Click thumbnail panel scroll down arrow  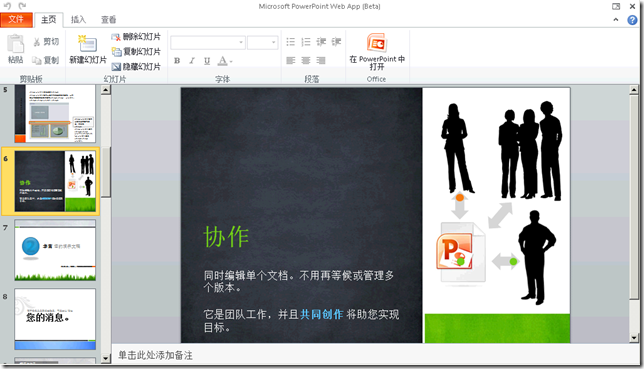pyautogui.click(x=106, y=359)
